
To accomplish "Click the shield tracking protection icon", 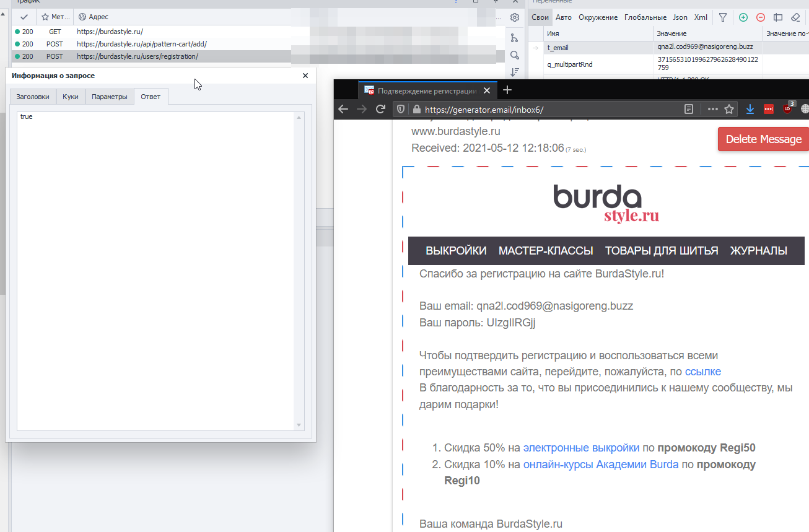I will pos(401,109).
